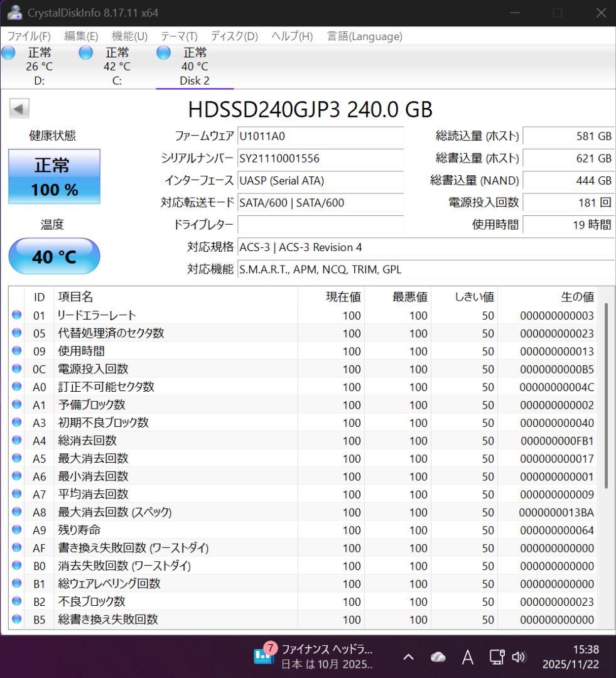Open the volume speaker tray icon
Screen dimensions: 616x678
tap(518, 657)
